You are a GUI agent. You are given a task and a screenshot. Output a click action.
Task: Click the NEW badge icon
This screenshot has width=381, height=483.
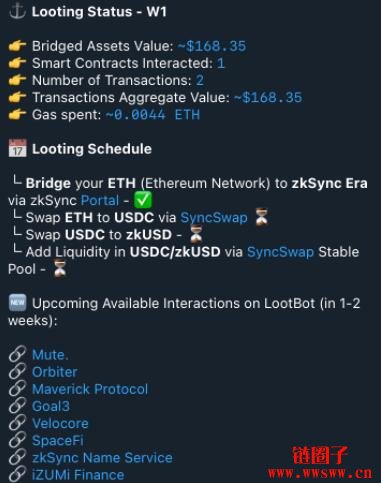click(x=17, y=303)
